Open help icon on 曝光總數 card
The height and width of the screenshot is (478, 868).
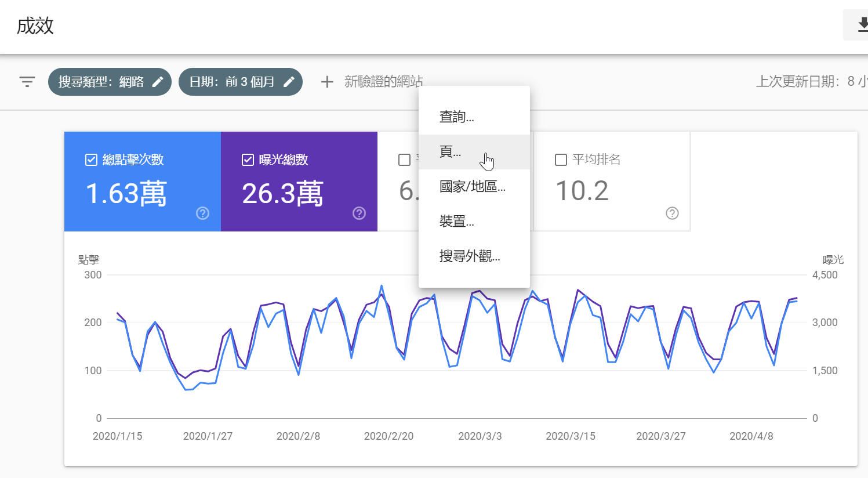(x=359, y=213)
